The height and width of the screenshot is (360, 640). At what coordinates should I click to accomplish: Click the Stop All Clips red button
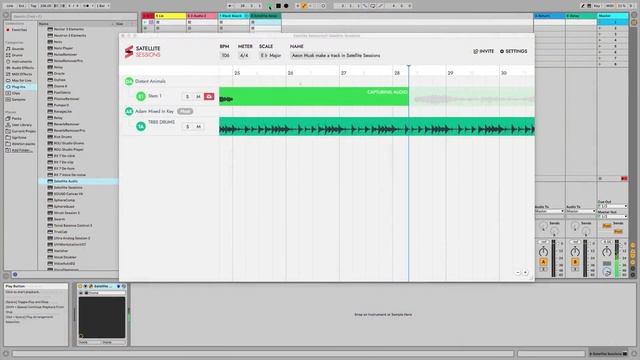coord(624,179)
